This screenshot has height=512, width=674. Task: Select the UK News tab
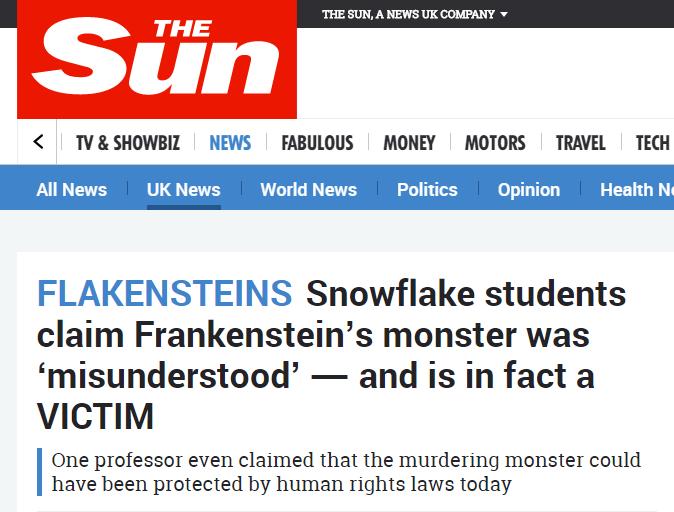pyautogui.click(x=184, y=190)
